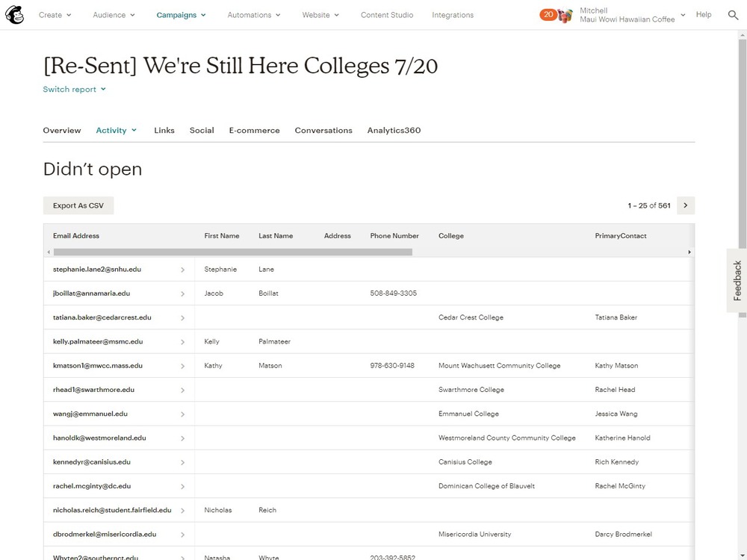Open the Mailchimp Freddie logo home
Image resolution: width=747 pixels, height=560 pixels.
(14, 15)
